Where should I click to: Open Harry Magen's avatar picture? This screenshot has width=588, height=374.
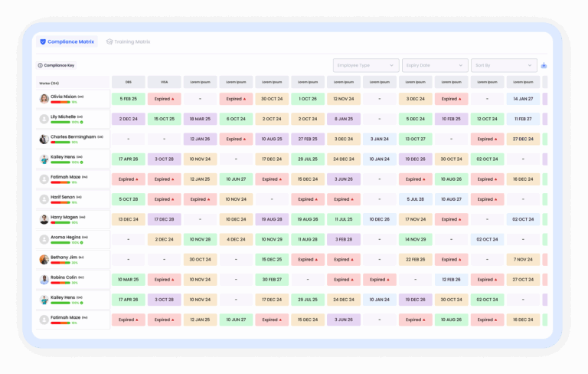pos(44,219)
